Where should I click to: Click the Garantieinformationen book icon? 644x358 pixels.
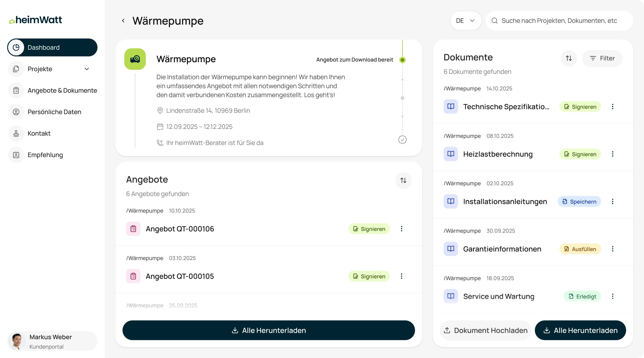click(451, 249)
